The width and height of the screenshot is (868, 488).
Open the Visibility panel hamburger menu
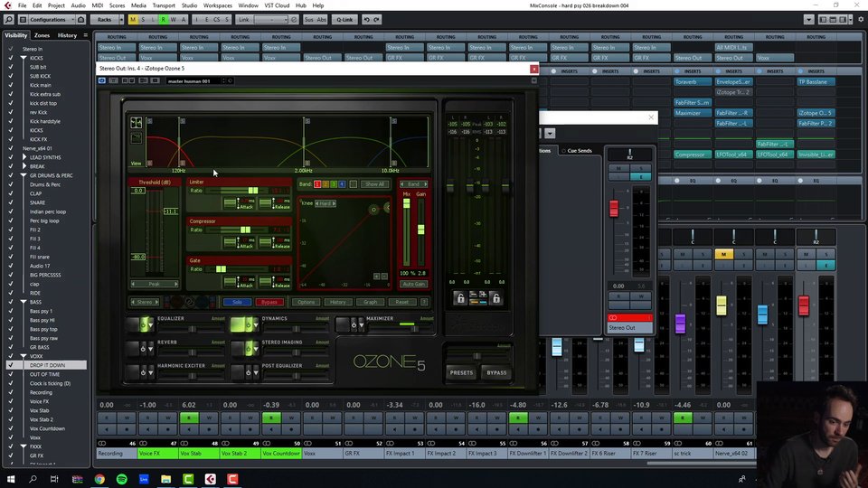click(x=85, y=35)
